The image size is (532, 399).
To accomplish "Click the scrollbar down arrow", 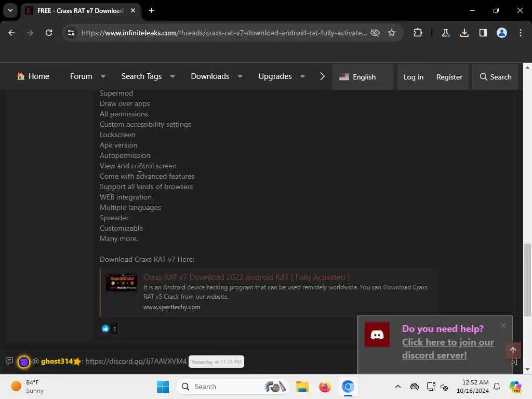I will coord(527,369).
